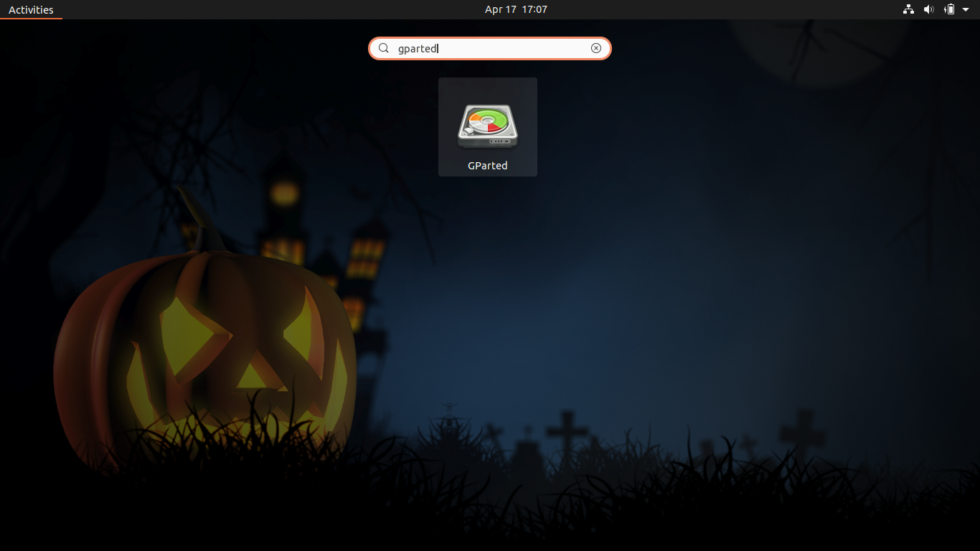Image resolution: width=980 pixels, height=551 pixels.
Task: Open the Activities overview button
Action: tap(31, 9)
